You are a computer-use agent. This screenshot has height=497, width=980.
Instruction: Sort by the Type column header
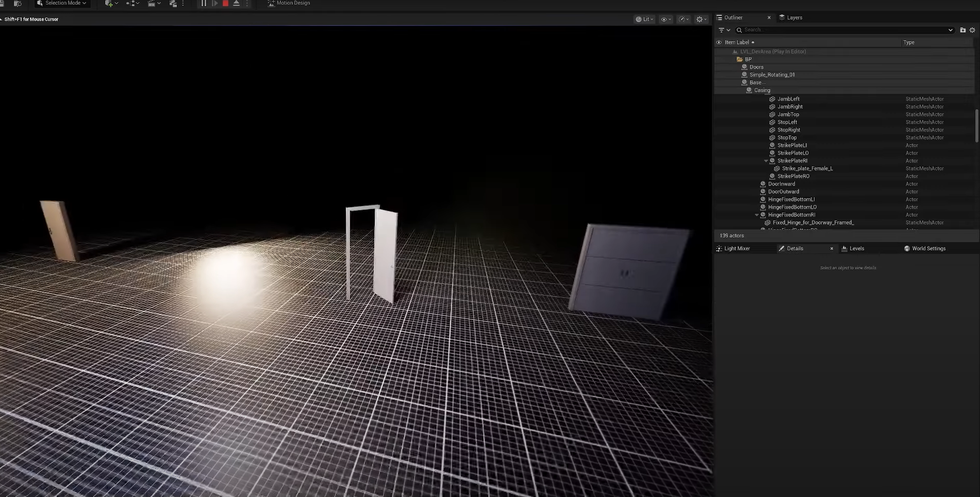coord(909,42)
